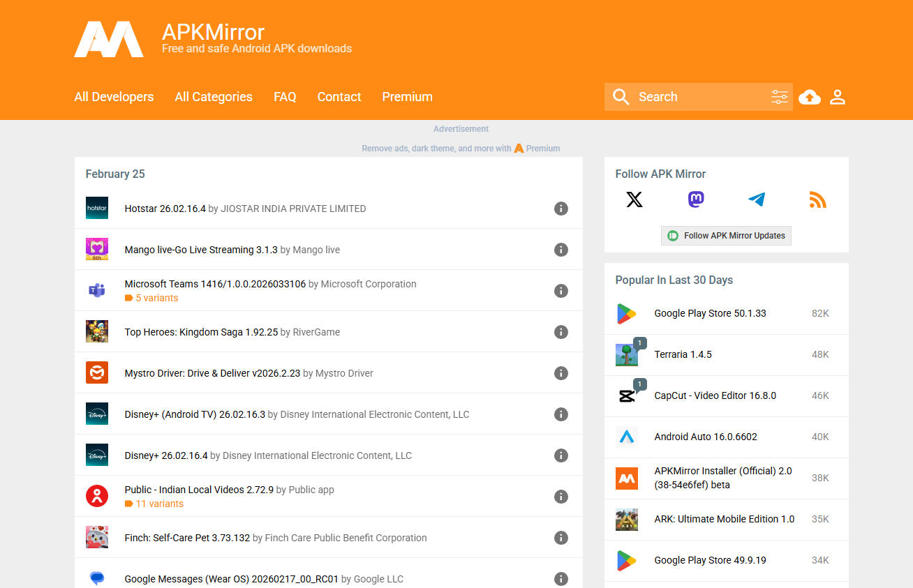
Task: Open the All Developers menu
Action: coord(114,97)
